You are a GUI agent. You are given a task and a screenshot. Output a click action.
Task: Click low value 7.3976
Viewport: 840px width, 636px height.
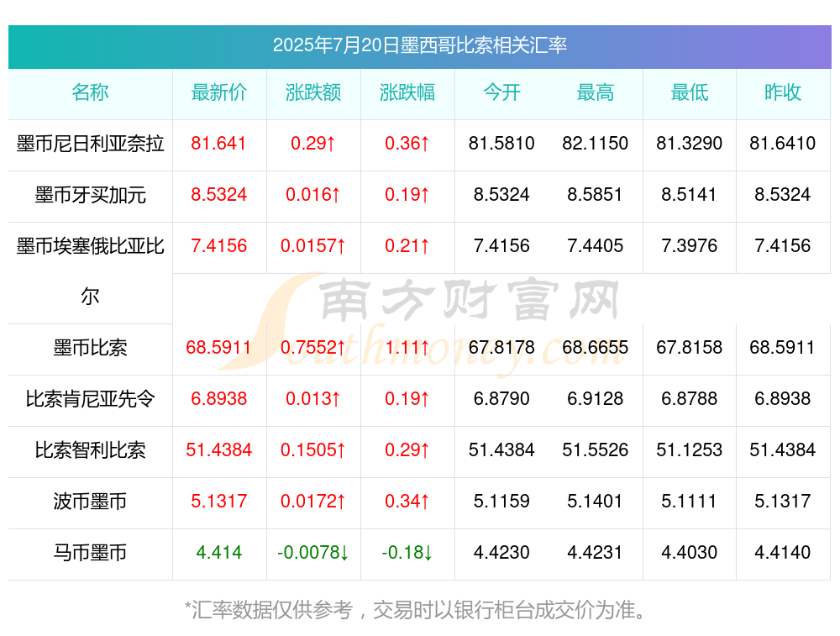pyautogui.click(x=690, y=246)
